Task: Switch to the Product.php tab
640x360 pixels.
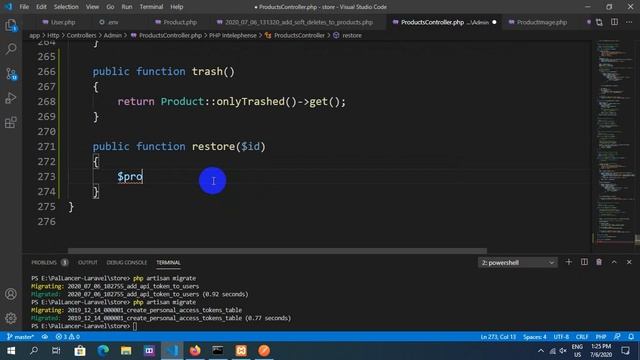Action: pos(176,22)
